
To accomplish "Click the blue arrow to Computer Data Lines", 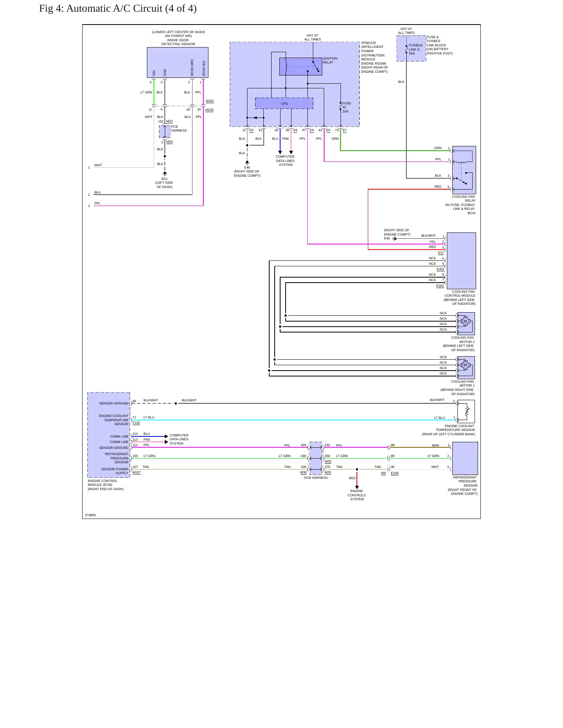I will click(280, 152).
